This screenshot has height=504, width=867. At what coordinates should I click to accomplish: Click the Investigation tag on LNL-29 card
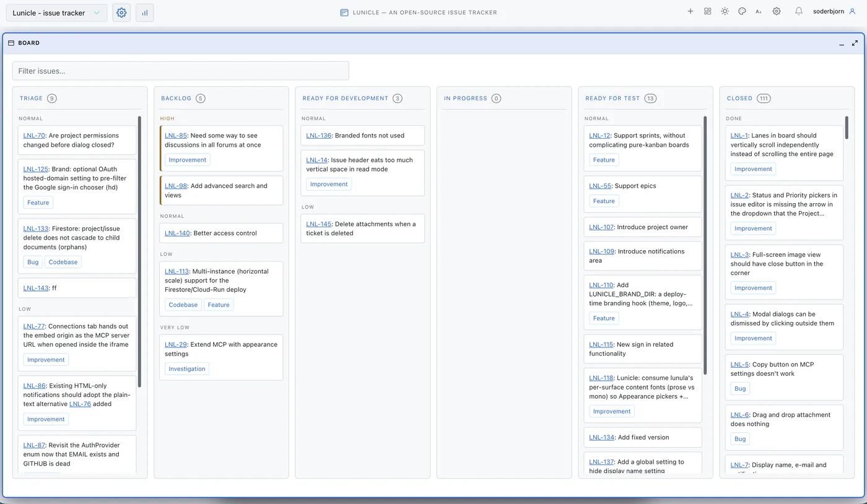pos(187,368)
